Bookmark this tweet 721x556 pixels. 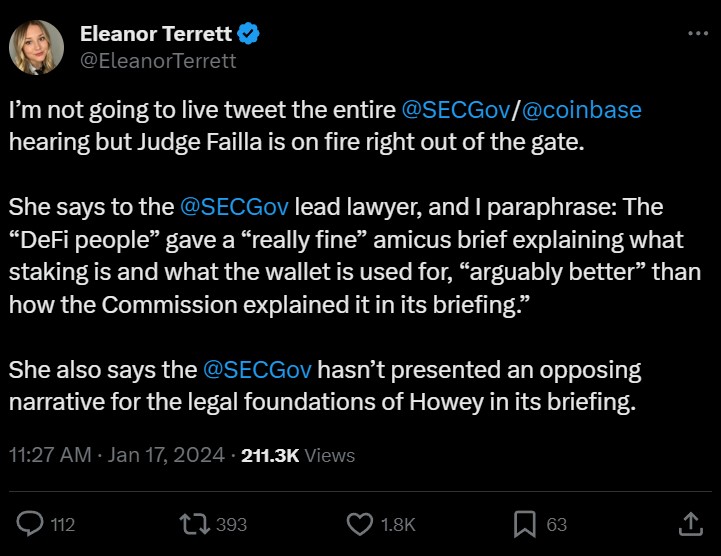524,523
